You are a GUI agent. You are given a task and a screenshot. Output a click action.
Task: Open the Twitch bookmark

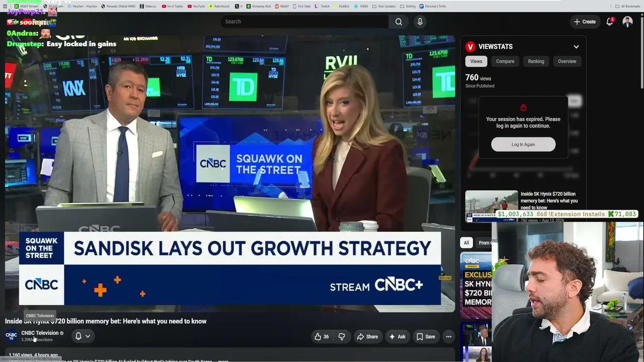coord(323,6)
